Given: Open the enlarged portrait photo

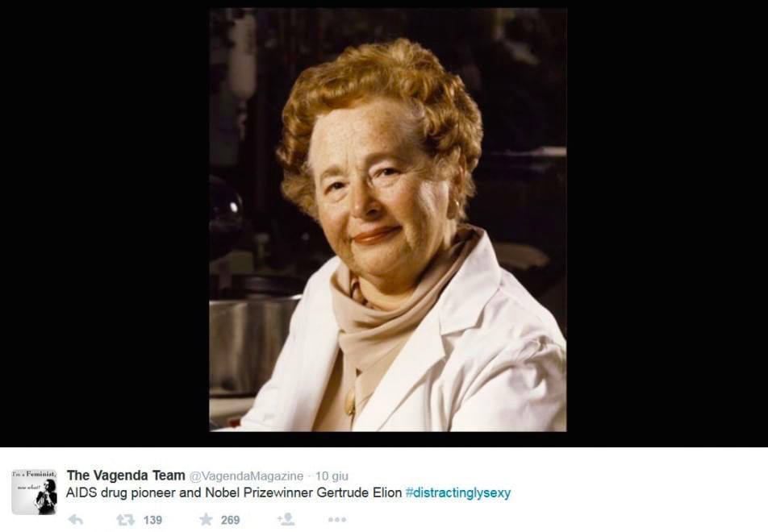Looking at the screenshot, I should [x=388, y=220].
